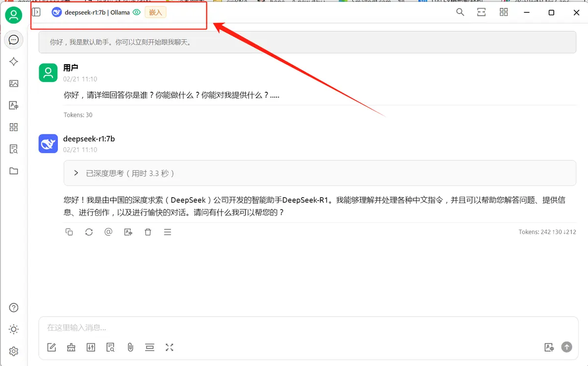The width and height of the screenshot is (588, 366).
Task: Click the deepseek-r1:7b name above response
Action: click(89, 139)
